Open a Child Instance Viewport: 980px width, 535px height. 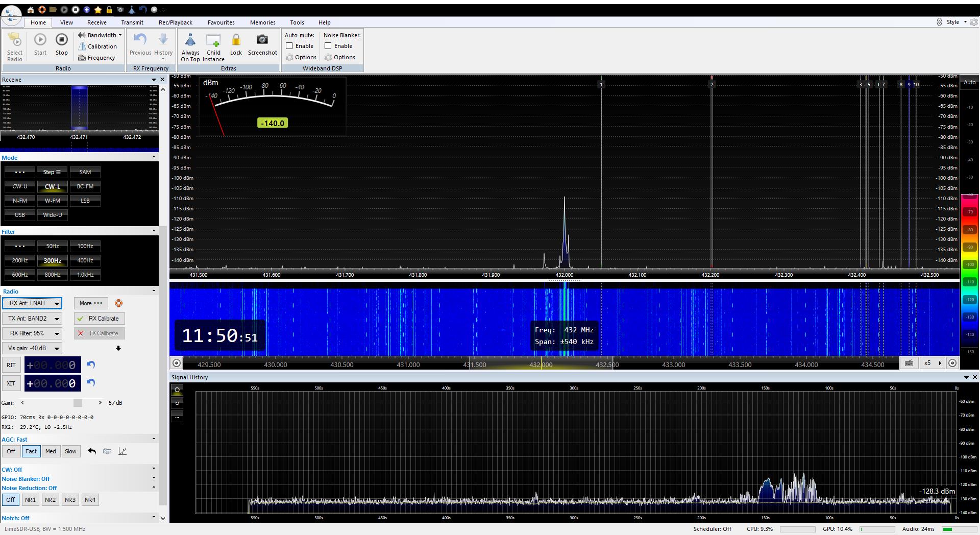tap(213, 41)
